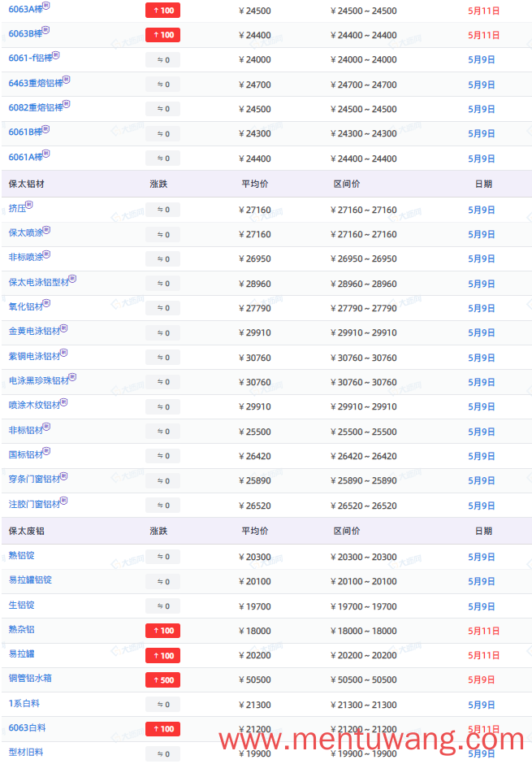Click the icon after 保太电泳铝型材
532x764 pixels.
(72, 279)
